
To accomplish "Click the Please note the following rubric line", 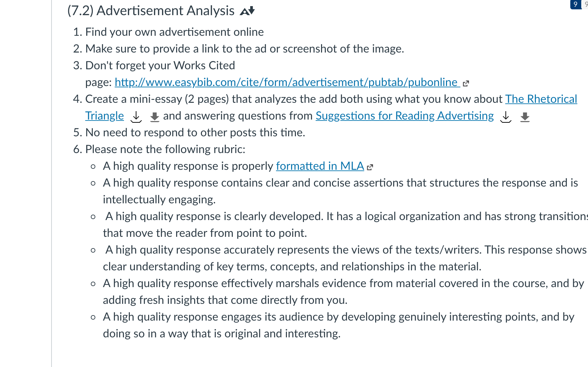I will 165,149.
